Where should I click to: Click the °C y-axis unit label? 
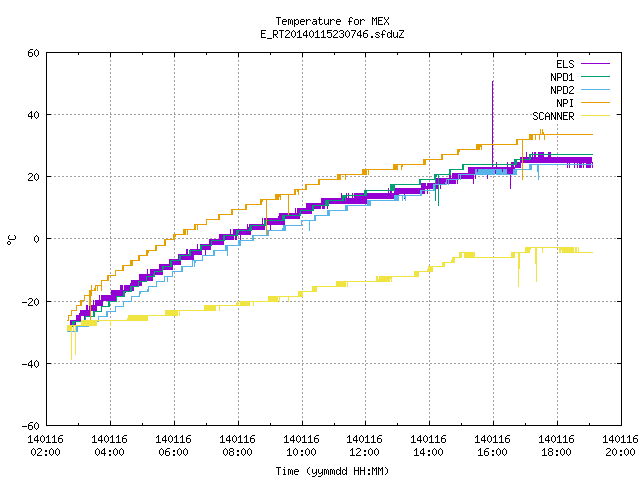pyautogui.click(x=11, y=240)
